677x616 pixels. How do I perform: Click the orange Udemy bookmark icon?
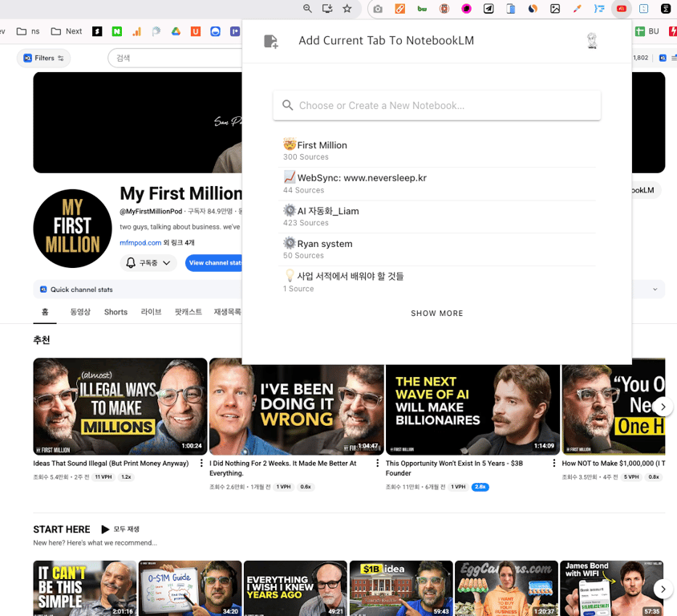pyautogui.click(x=195, y=31)
